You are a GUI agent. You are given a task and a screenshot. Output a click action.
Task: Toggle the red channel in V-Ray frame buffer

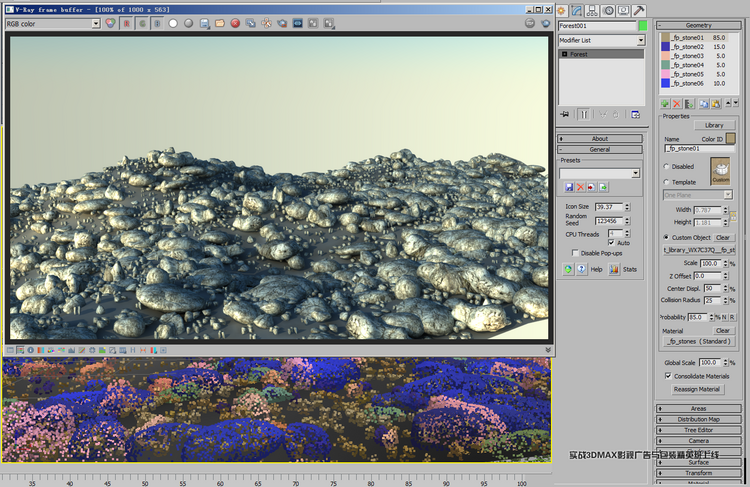click(127, 23)
